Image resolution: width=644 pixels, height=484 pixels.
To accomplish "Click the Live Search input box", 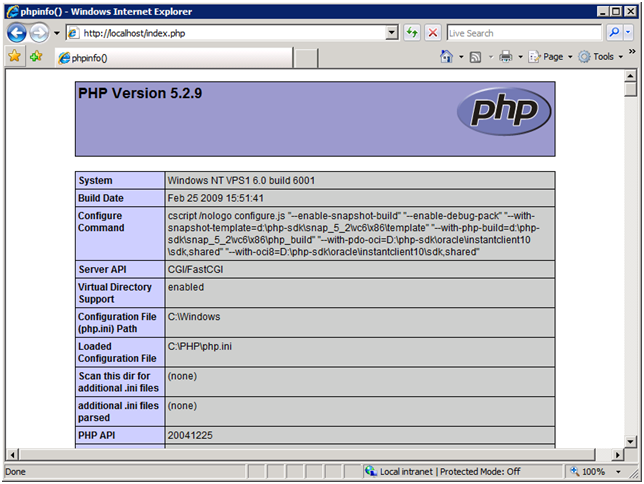I will coord(524,33).
